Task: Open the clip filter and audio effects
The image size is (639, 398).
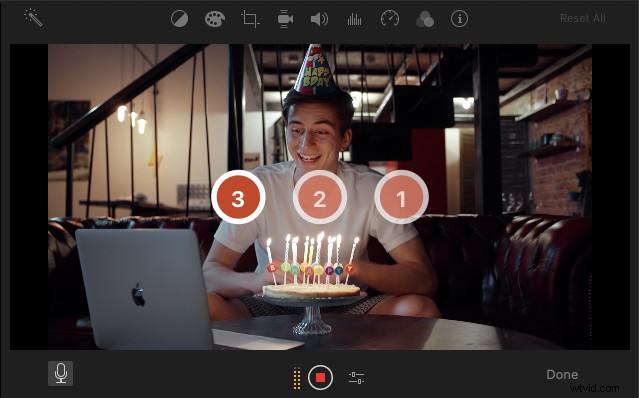Action: (425, 19)
